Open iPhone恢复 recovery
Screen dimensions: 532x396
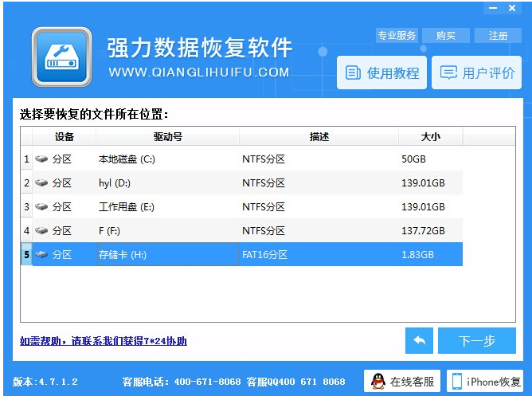485,382
